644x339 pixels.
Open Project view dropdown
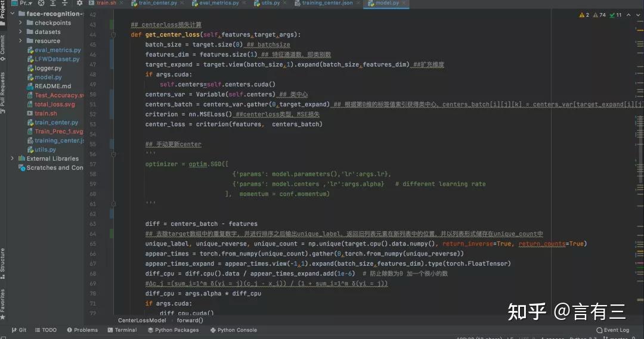pos(23,3)
